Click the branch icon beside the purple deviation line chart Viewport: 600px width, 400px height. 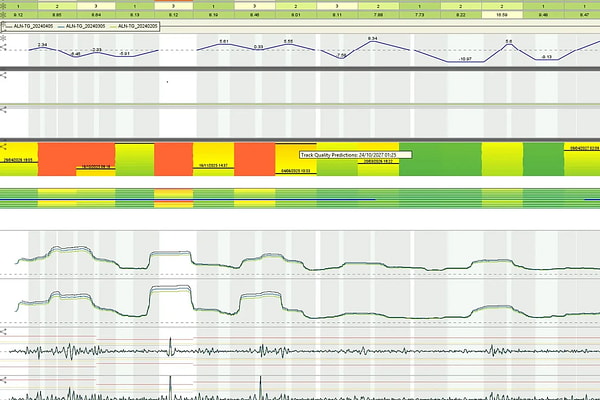(x=3, y=47)
